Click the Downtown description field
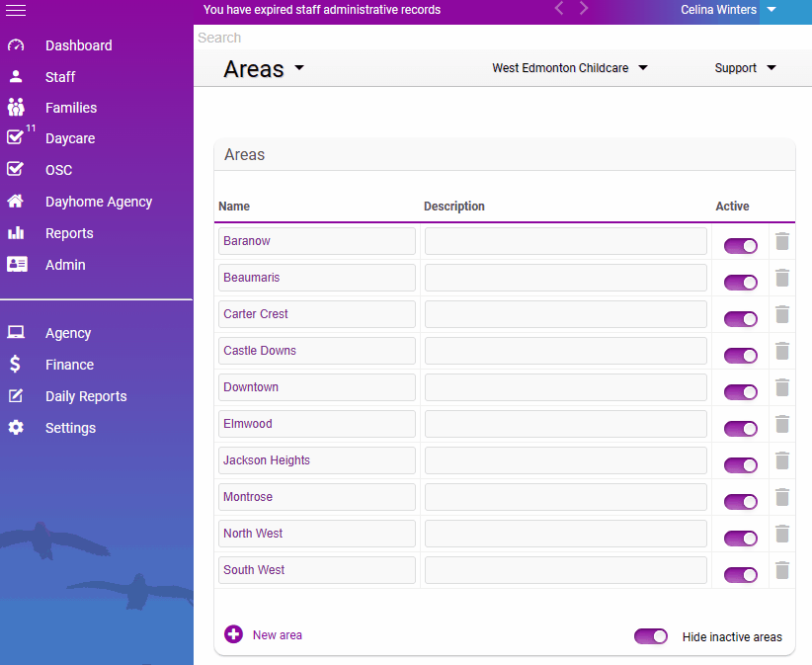Image resolution: width=812 pixels, height=665 pixels. click(x=565, y=387)
